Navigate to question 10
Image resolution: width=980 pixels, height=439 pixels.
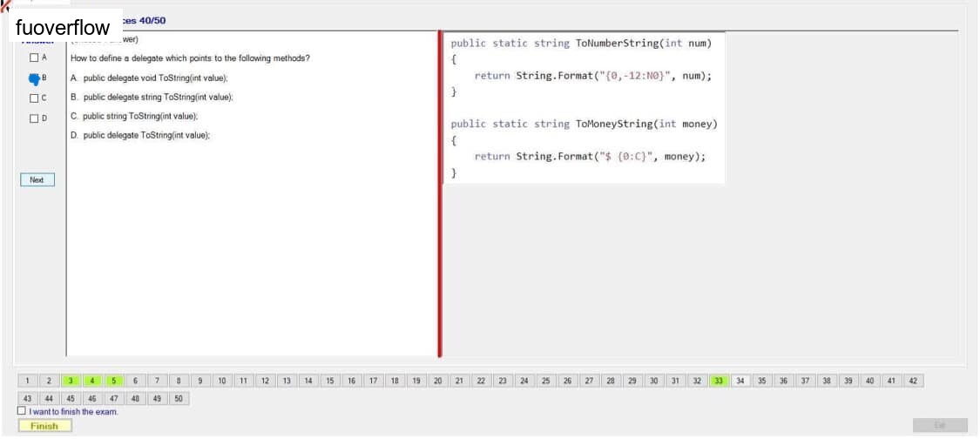pos(222,381)
